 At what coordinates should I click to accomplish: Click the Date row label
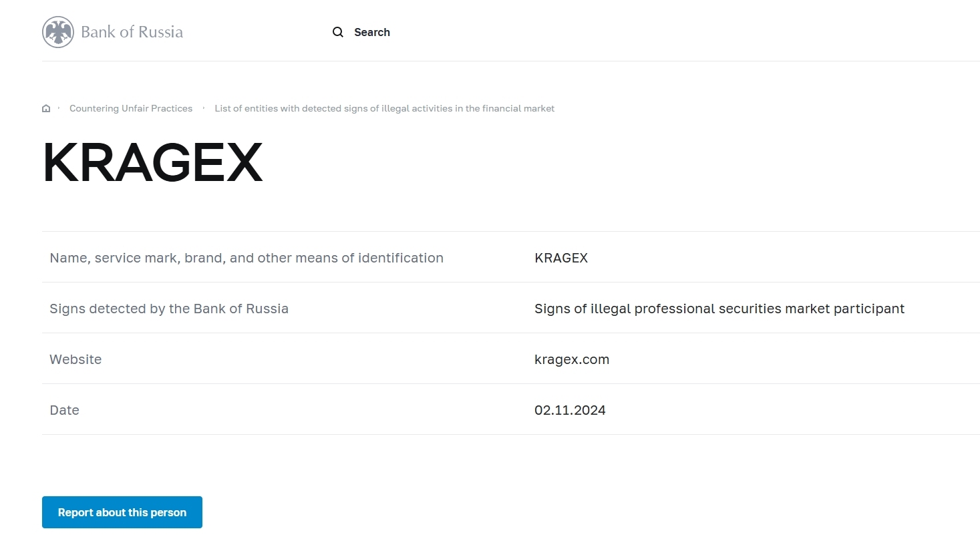(x=64, y=410)
